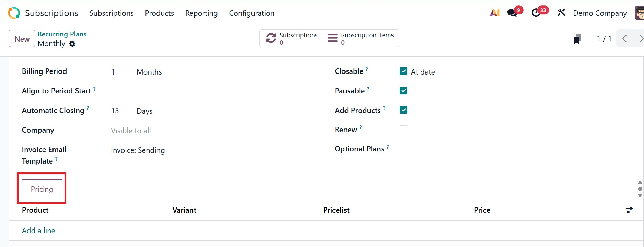Go to the next record arrow
644x247 pixels.
click(x=640, y=38)
